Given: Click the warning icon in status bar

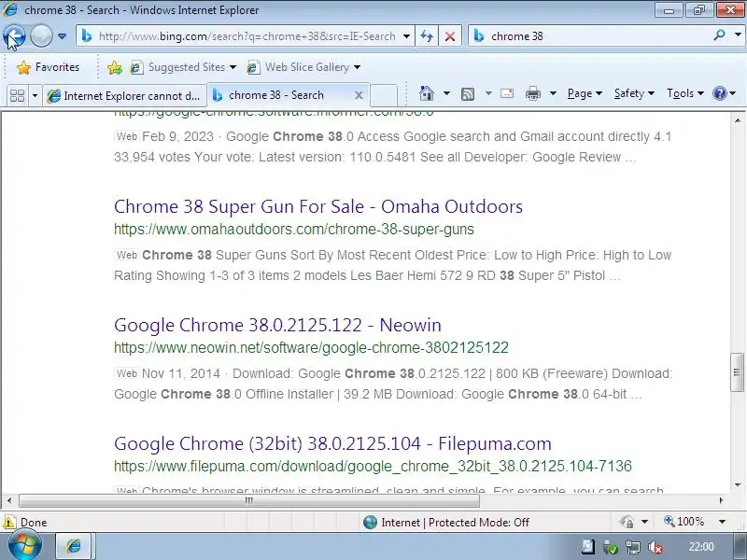Looking at the screenshot, I should point(8,523).
